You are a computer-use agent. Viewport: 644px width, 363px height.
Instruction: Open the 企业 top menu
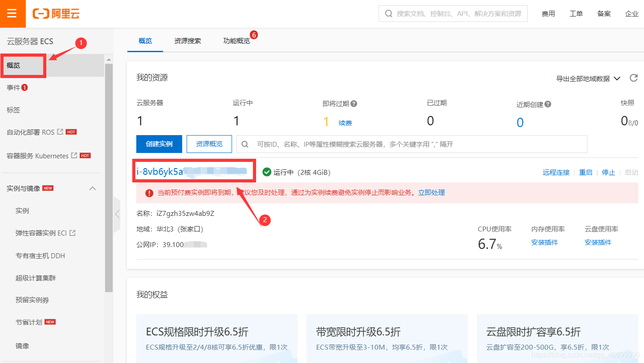click(632, 14)
